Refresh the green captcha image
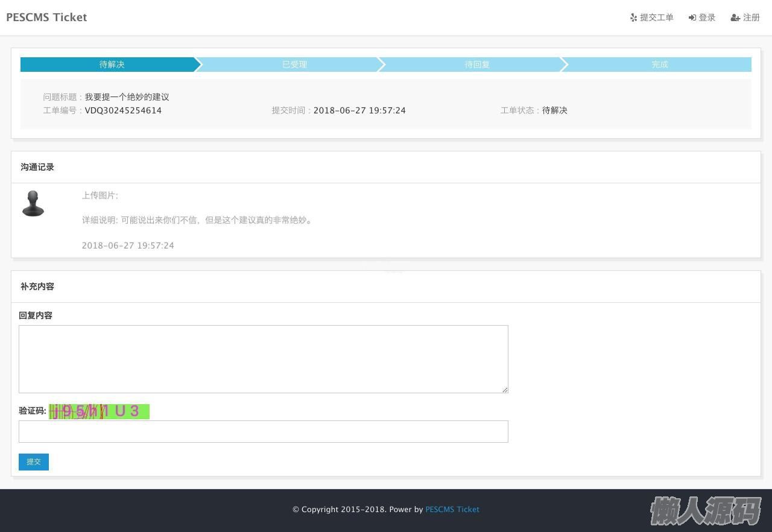The height and width of the screenshot is (532, 772). (x=99, y=411)
